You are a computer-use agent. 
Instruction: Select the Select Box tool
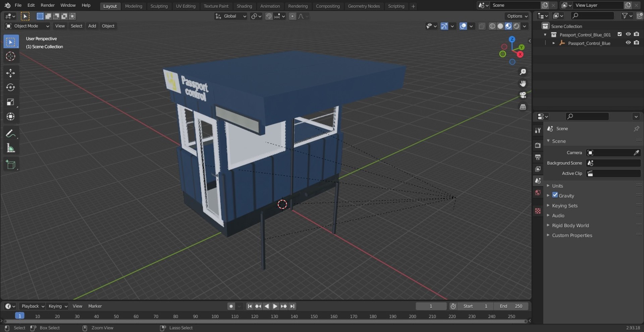tap(11, 42)
